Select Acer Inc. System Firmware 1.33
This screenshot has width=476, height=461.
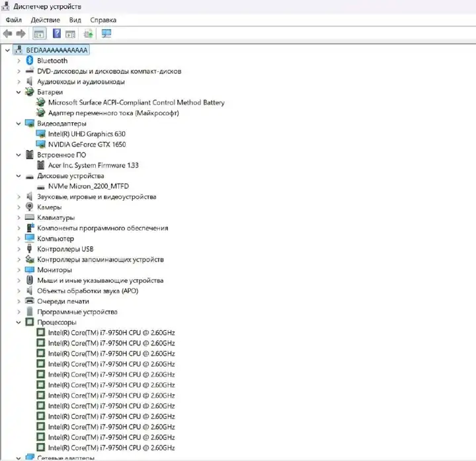point(93,165)
